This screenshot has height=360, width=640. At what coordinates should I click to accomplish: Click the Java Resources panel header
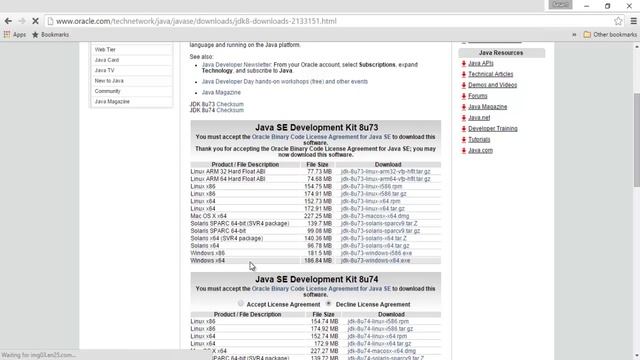click(501, 53)
